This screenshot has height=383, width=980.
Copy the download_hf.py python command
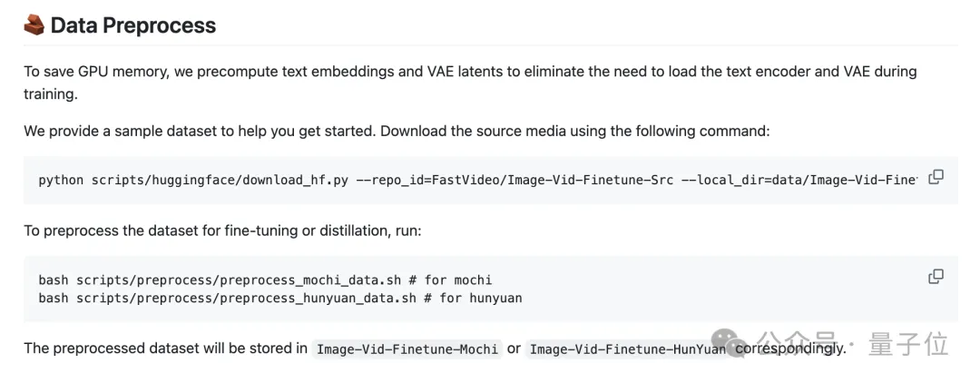click(x=936, y=177)
